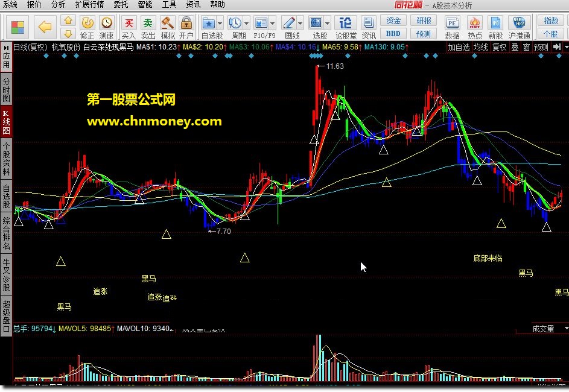The image size is (569, 392).
Task: Open the 工具 menu
Action: point(169,4)
